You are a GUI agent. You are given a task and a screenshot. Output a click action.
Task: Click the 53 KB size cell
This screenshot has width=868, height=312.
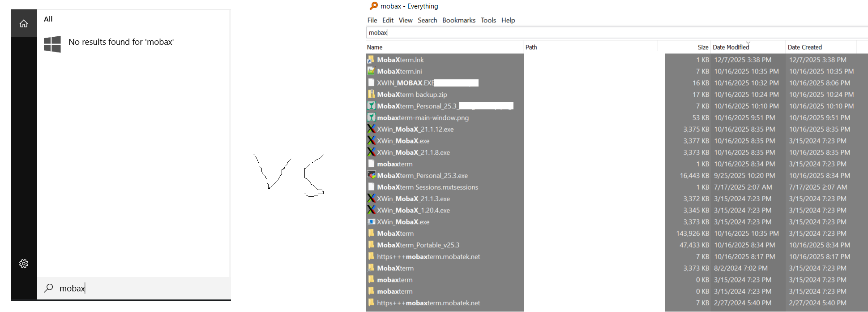[x=701, y=117]
